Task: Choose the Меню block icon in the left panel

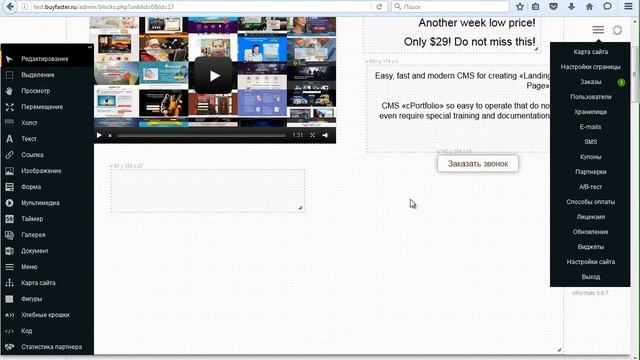Action: pyautogui.click(x=9, y=267)
